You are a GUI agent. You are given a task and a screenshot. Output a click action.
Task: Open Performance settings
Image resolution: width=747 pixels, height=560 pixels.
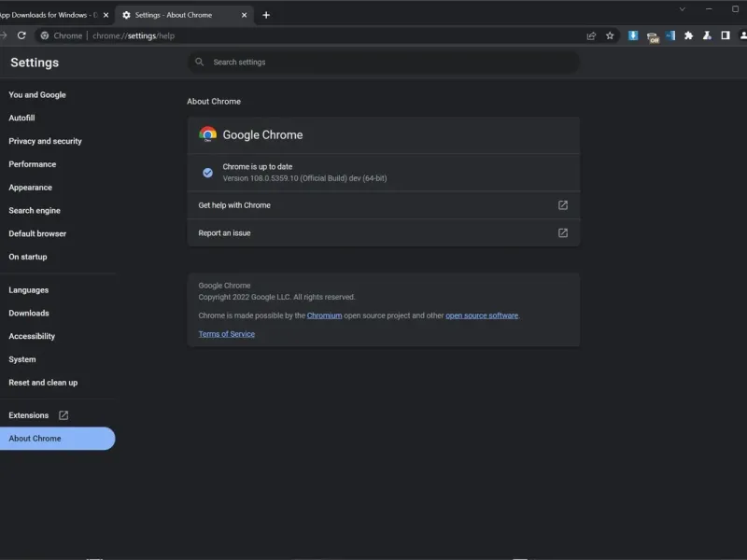pos(33,164)
